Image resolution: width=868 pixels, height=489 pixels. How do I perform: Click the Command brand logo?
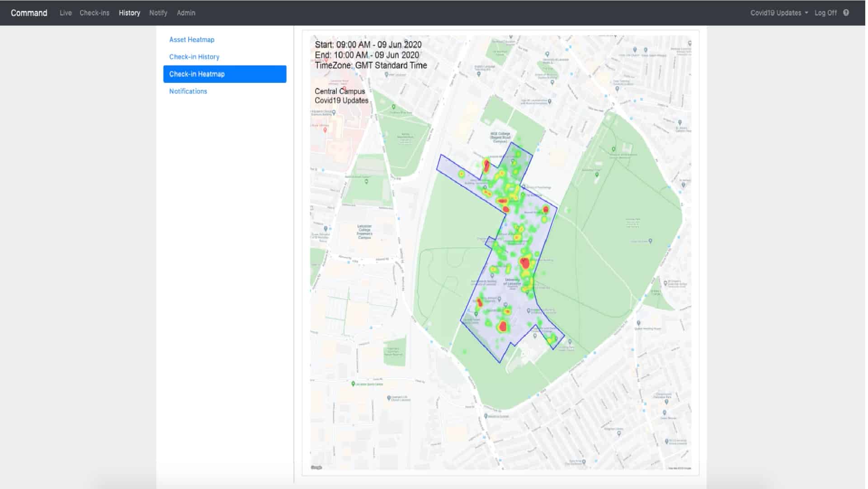(x=28, y=13)
